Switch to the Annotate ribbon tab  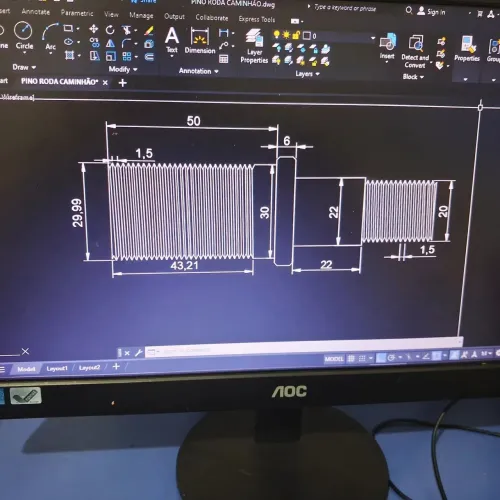[x=35, y=12]
